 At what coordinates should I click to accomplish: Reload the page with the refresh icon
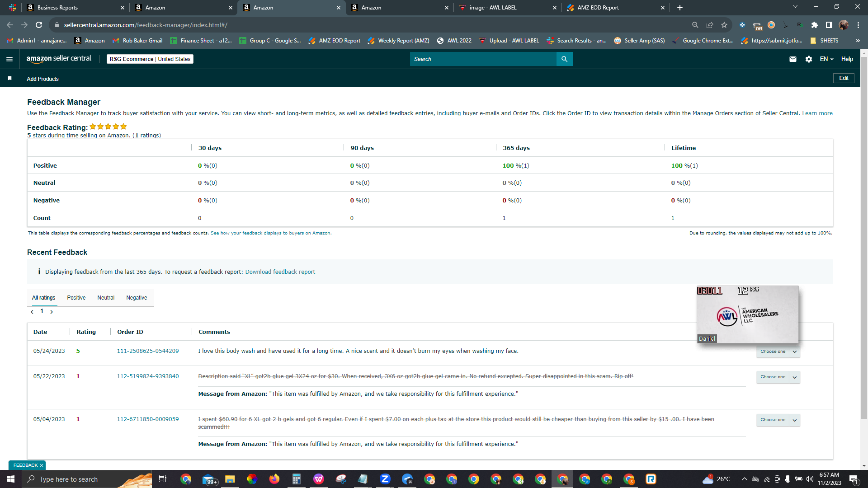[x=39, y=25]
